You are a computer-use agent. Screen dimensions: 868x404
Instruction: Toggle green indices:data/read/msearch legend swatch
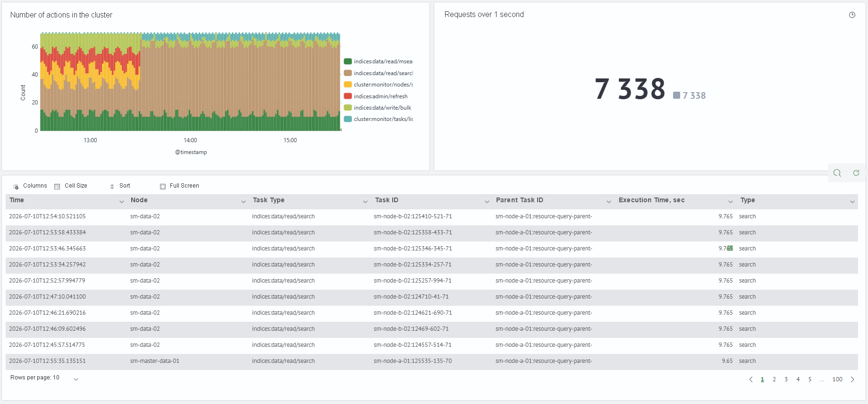tap(348, 61)
